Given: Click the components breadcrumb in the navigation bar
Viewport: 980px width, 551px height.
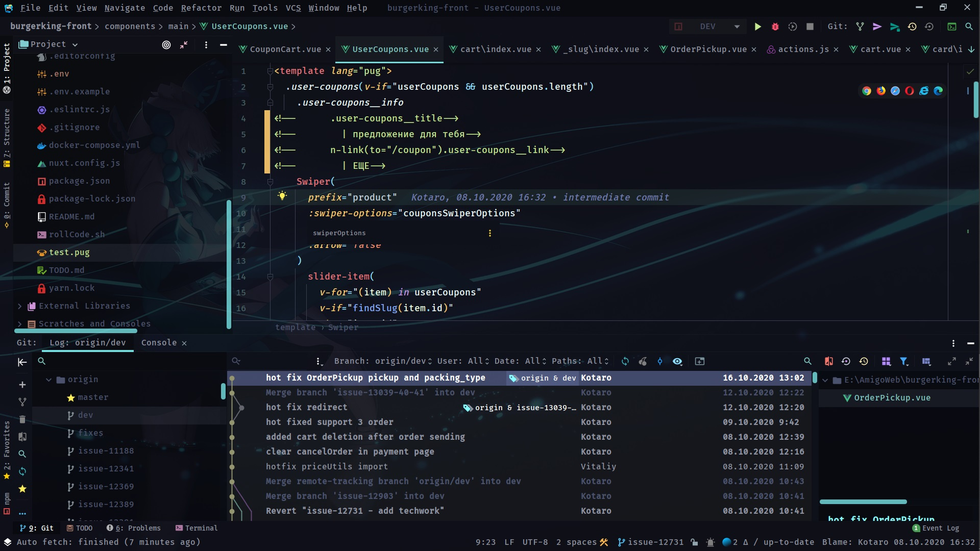Looking at the screenshot, I should click(x=130, y=26).
